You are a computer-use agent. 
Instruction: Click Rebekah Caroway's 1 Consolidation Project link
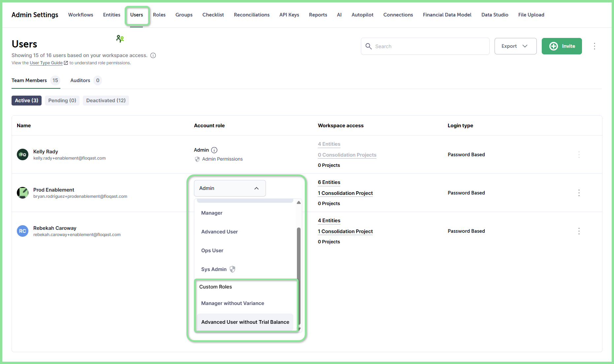[345, 231]
